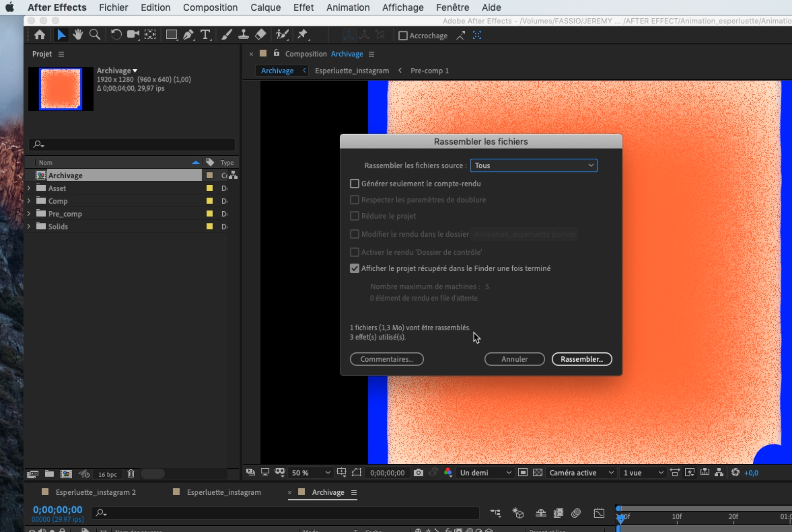Open the 50 % magnification dropdown

311,473
